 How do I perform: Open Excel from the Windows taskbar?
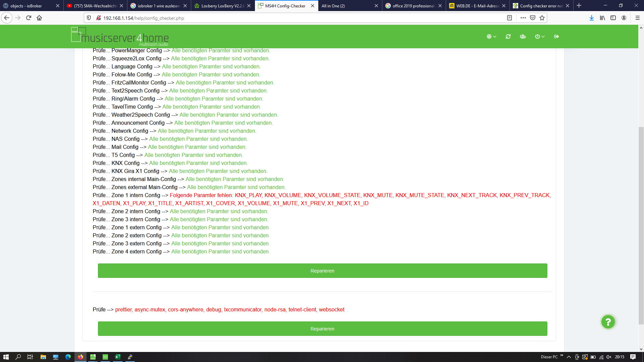click(x=118, y=357)
